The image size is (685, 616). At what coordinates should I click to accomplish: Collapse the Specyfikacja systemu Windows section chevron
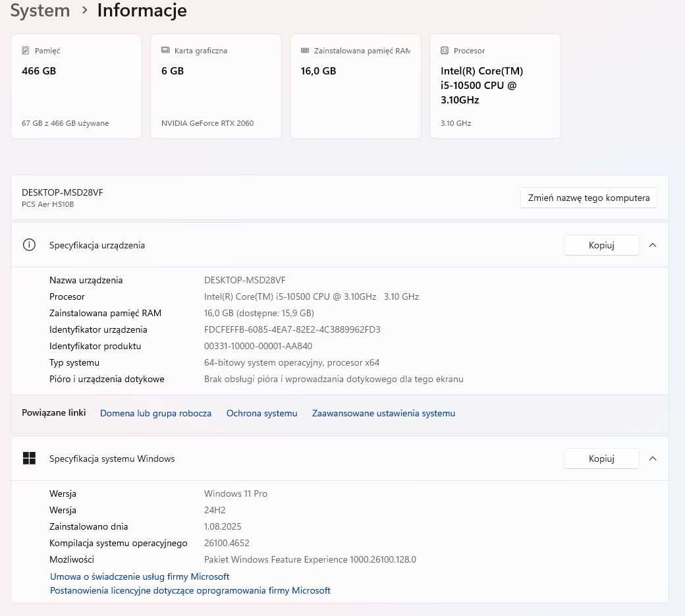tap(653, 459)
